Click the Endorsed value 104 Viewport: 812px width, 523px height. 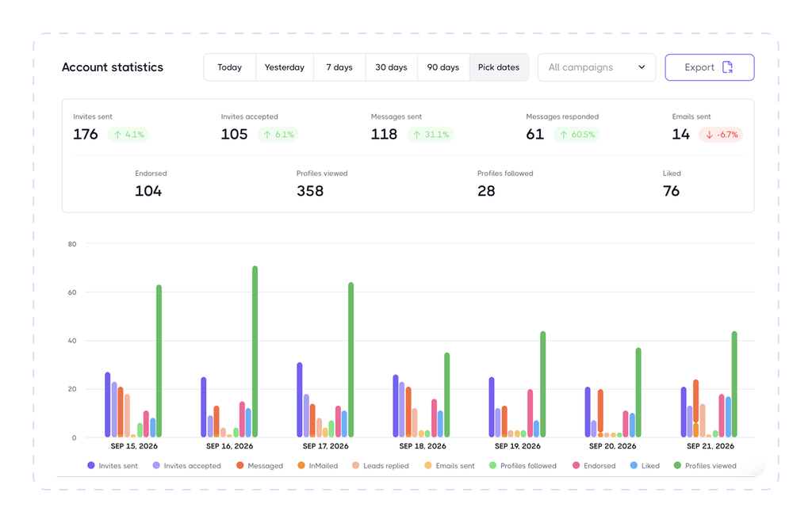148,192
